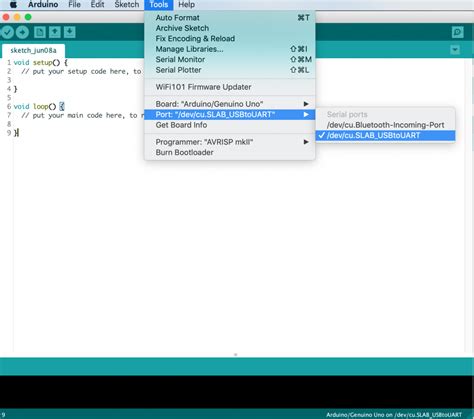Click the "put your setup code here" comment
The width and height of the screenshot is (474, 419).
coord(81,71)
